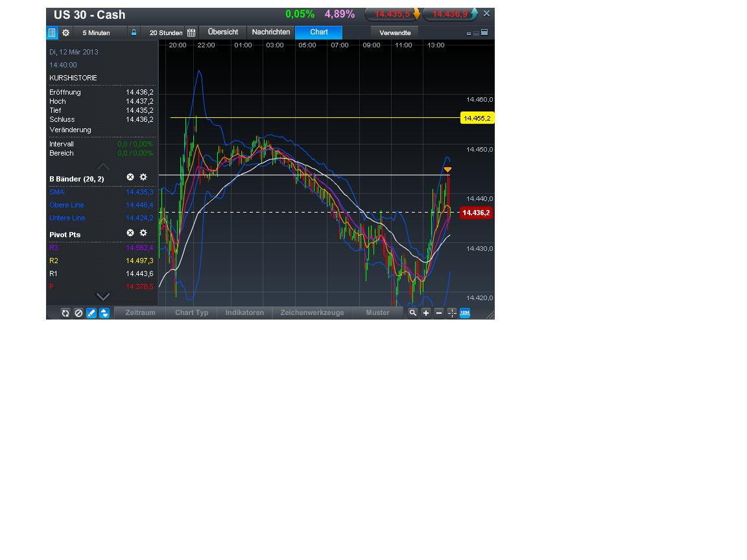Toggle the Kurshistorie sidebar list icon

(x=53, y=32)
